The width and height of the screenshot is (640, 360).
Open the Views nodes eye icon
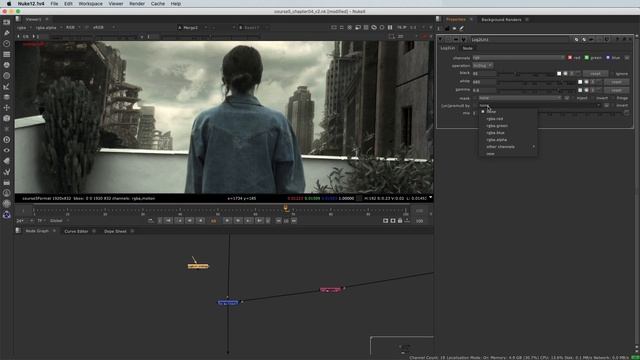pos(7,150)
